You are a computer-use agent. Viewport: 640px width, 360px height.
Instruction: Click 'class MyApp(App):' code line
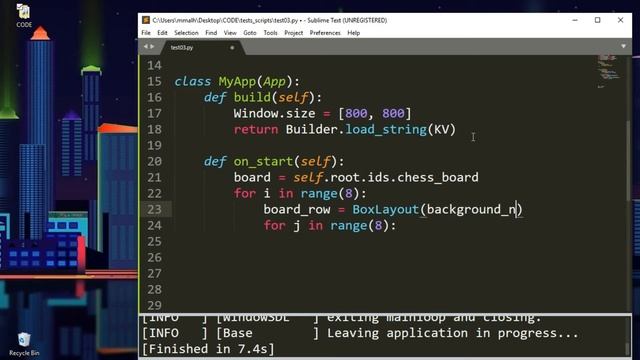pyautogui.click(x=237, y=81)
